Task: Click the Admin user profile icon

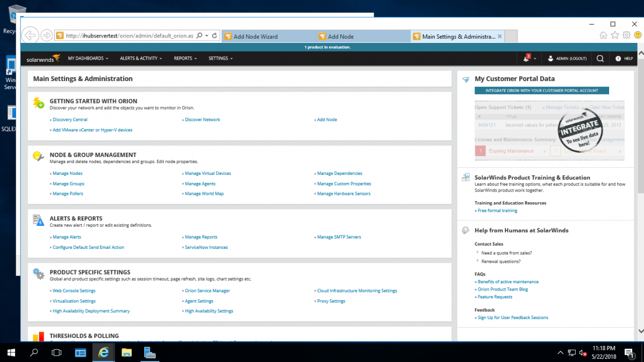Action: click(550, 58)
